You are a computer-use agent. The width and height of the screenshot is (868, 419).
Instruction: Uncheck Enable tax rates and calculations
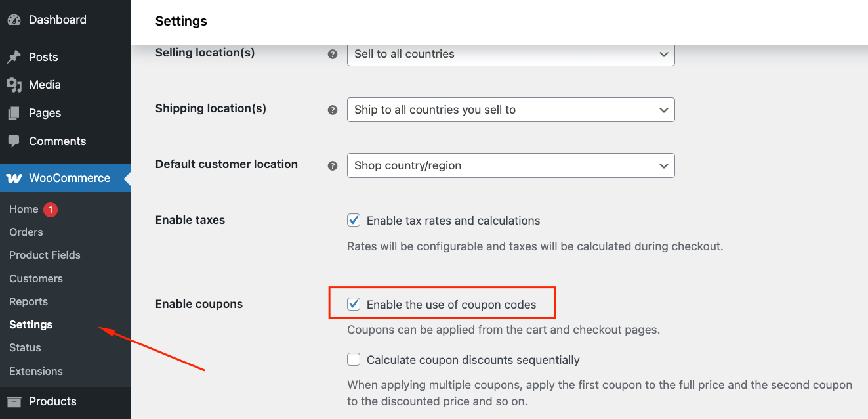354,221
